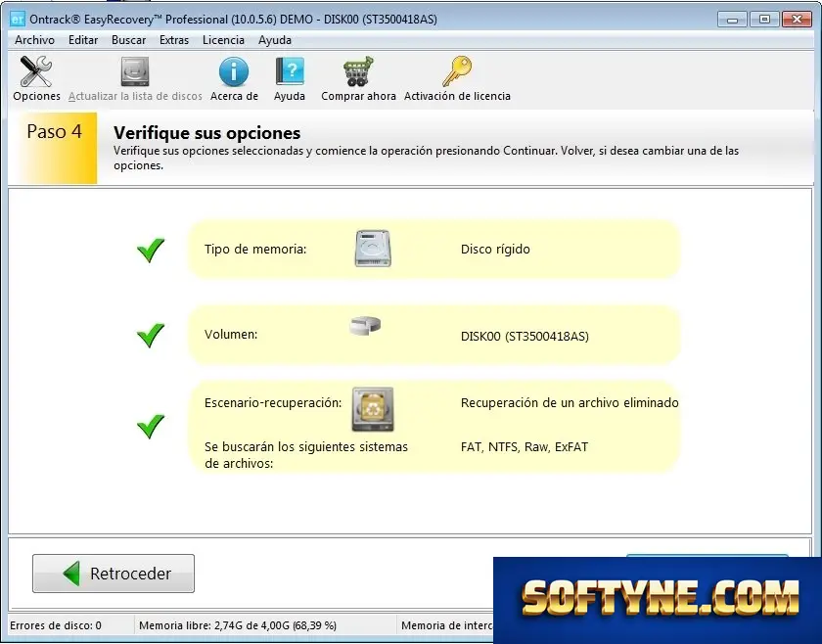Open the Ayuda menu in menu bar
The image size is (822, 644).
[275, 40]
